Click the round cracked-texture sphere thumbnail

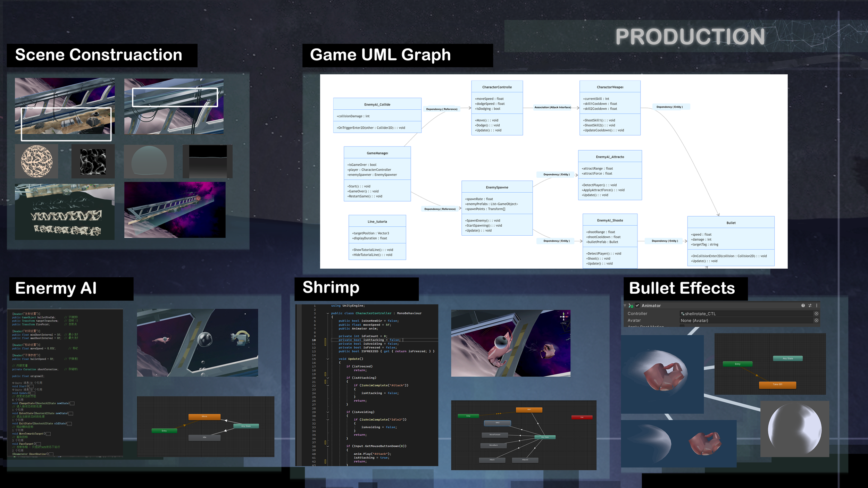click(x=37, y=161)
